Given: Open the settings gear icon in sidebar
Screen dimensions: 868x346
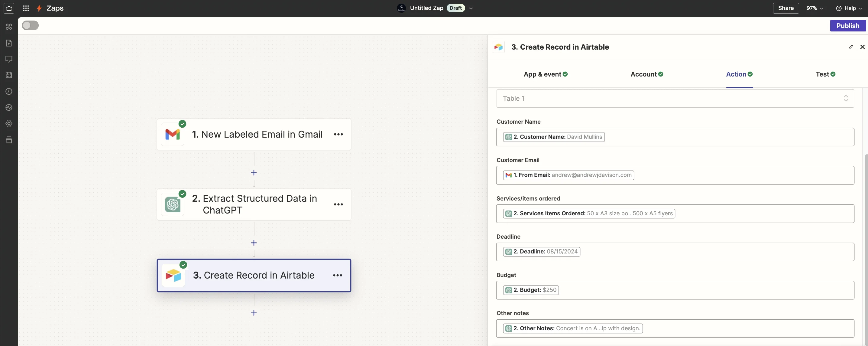Looking at the screenshot, I should 9,123.
